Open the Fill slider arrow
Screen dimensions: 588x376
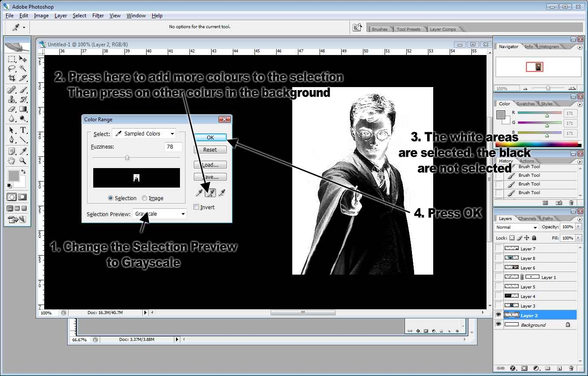tap(578, 238)
